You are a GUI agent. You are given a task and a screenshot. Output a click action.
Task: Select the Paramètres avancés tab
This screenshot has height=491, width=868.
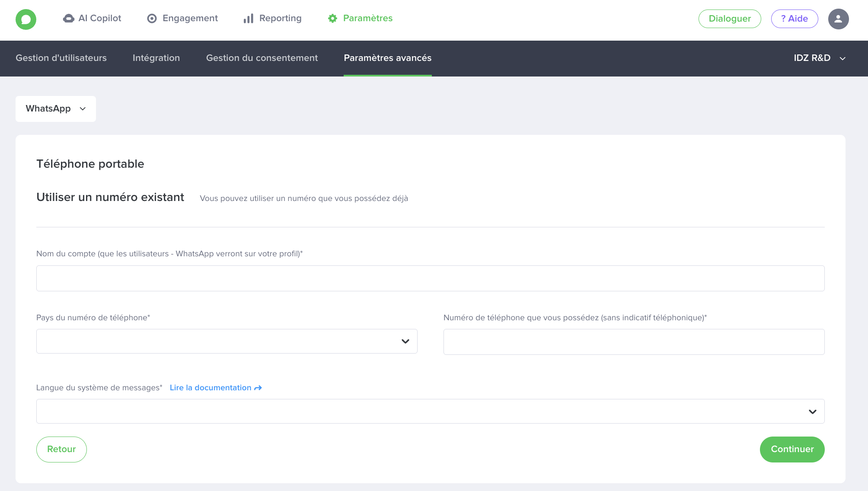point(388,58)
